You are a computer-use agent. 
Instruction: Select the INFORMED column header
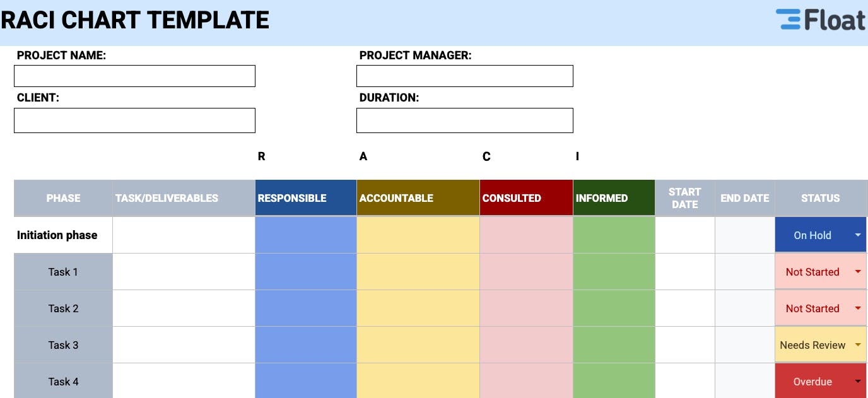point(614,198)
